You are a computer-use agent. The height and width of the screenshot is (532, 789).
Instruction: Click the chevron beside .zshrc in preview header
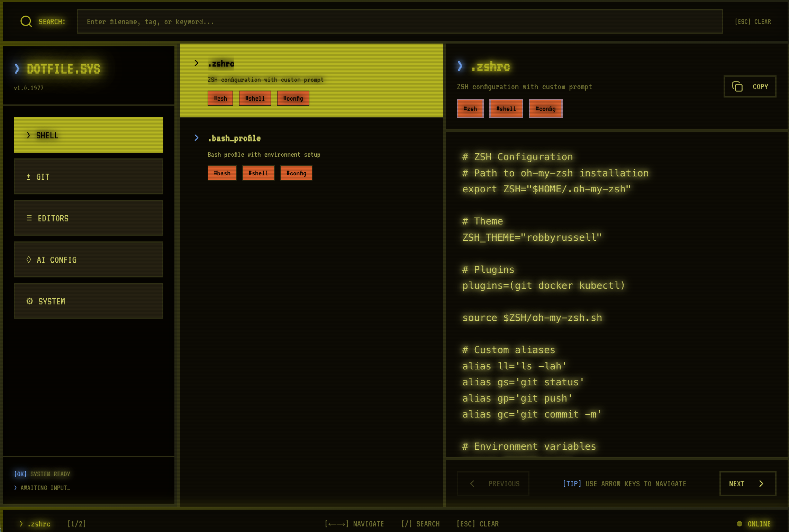coord(460,66)
